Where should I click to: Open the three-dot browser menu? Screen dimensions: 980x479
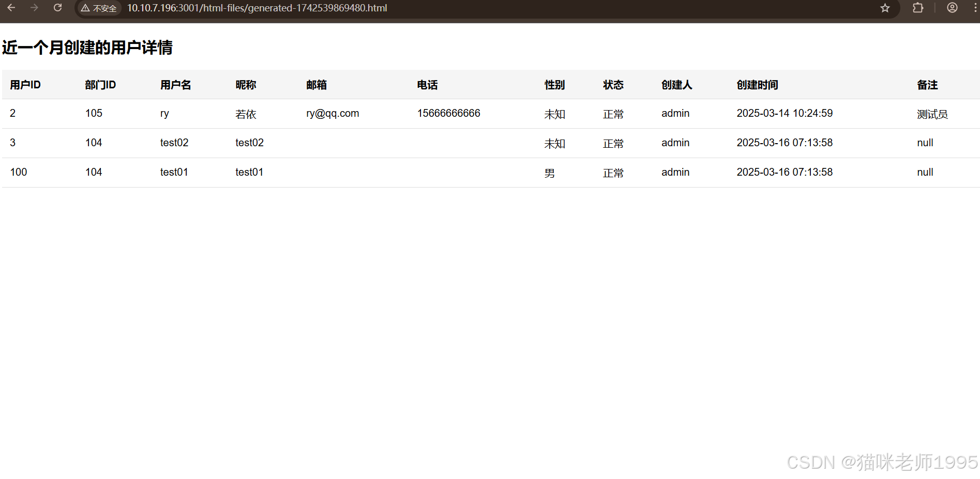pos(974,8)
